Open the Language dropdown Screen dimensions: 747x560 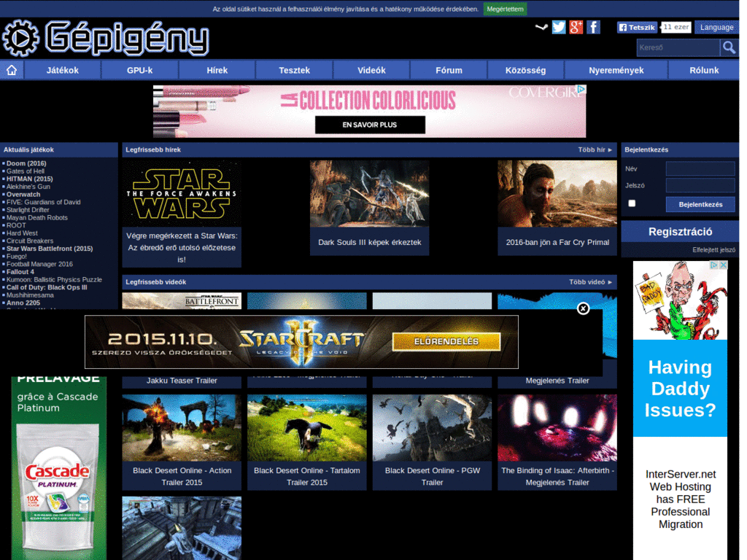click(x=716, y=27)
